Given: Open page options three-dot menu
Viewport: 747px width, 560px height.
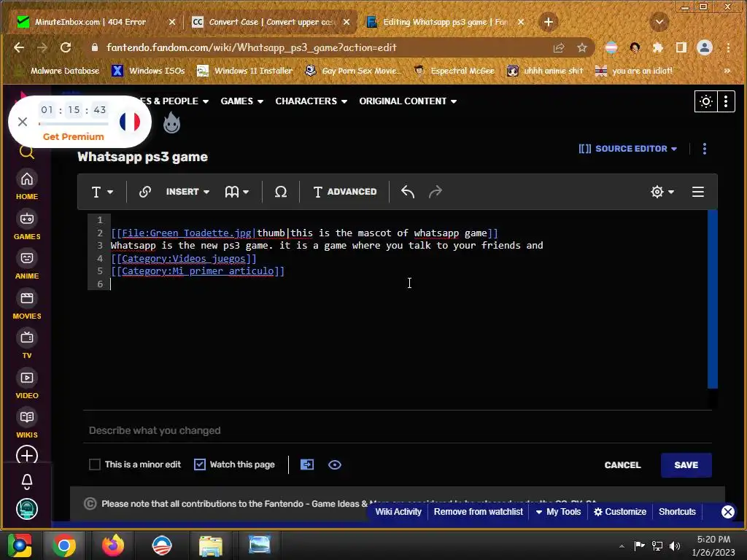Looking at the screenshot, I should tap(705, 149).
